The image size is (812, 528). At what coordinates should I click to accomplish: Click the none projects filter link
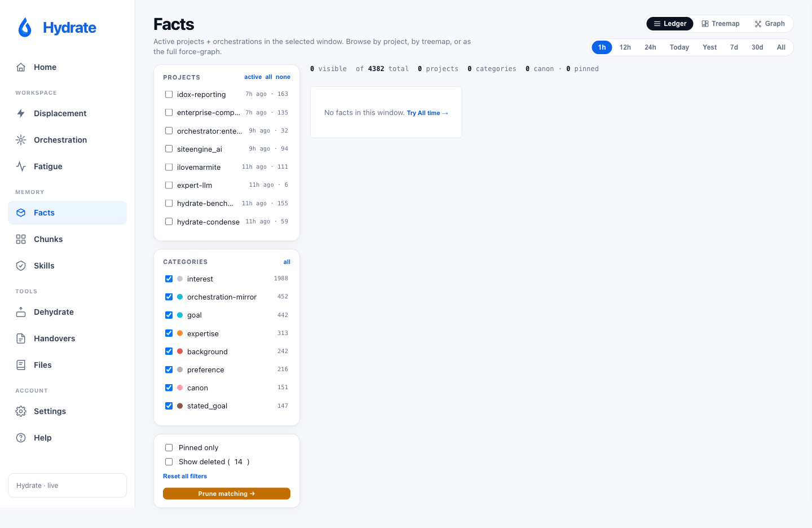(283, 77)
